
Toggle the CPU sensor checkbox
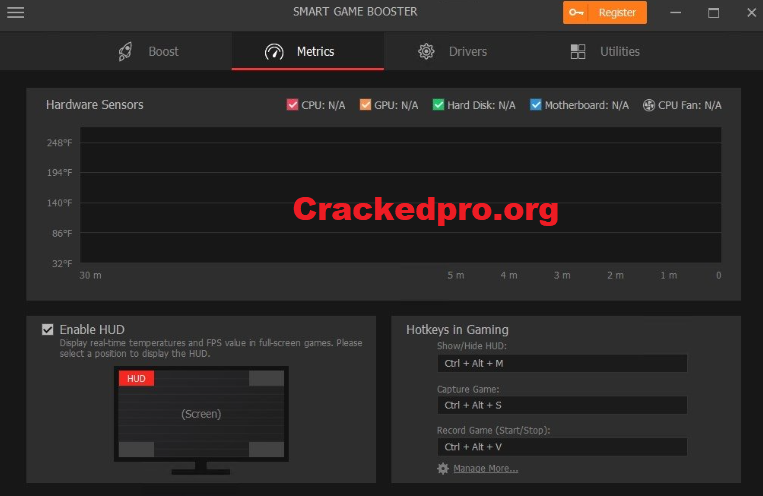tap(292, 105)
